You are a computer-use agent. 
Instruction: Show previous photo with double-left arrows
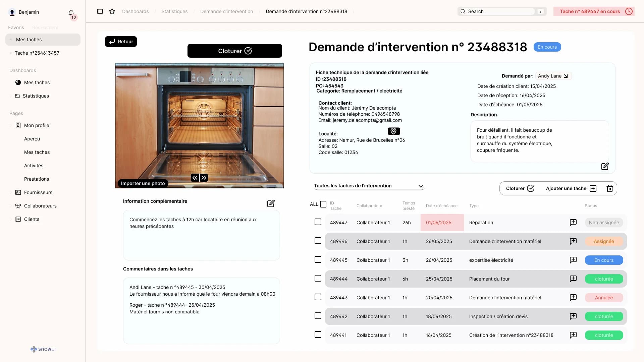pyautogui.click(x=195, y=178)
